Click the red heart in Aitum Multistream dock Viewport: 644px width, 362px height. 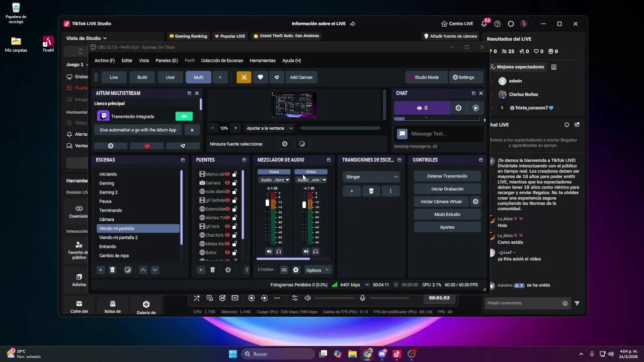[147, 146]
